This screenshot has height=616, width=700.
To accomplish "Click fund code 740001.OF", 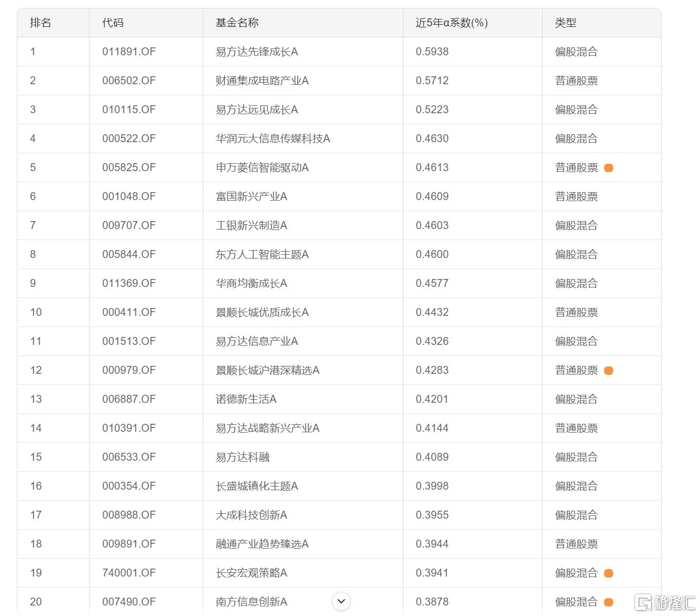I will tap(129, 573).
